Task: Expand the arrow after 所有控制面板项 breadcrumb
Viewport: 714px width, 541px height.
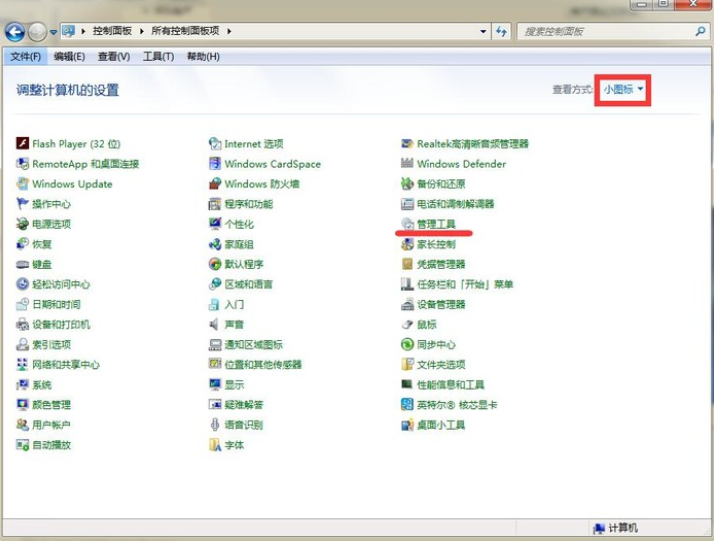Action: pyautogui.click(x=229, y=31)
